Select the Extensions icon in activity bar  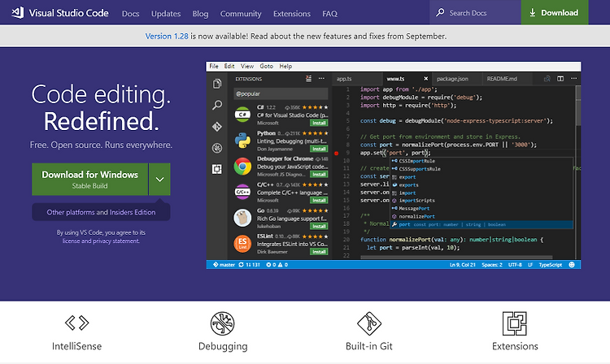pos(217,169)
